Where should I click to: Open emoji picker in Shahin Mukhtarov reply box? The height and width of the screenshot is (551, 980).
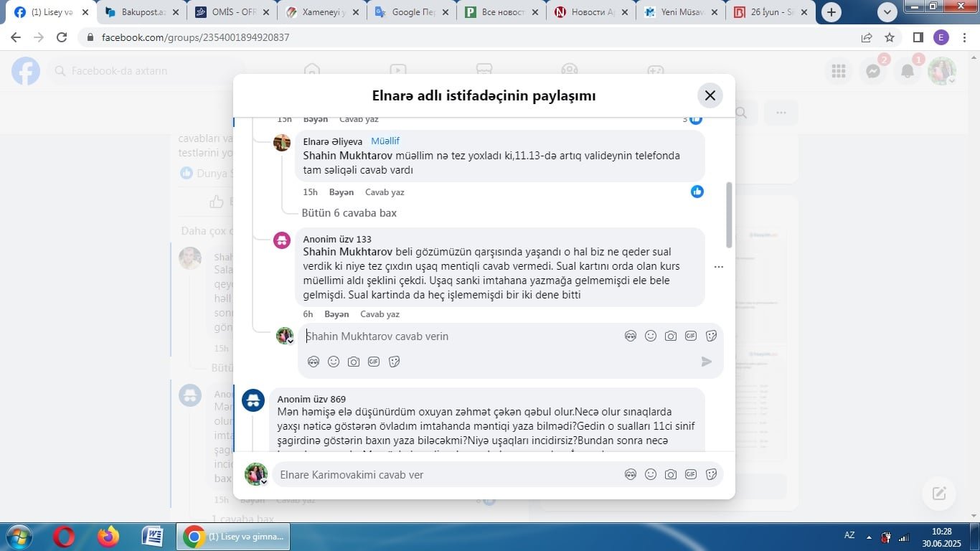point(334,362)
